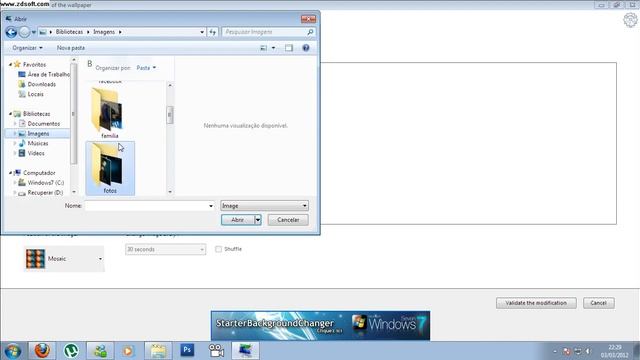Viewport: 640px width, 360px height.
Task: Open the address bar history dropdown
Action: [x=202, y=32]
